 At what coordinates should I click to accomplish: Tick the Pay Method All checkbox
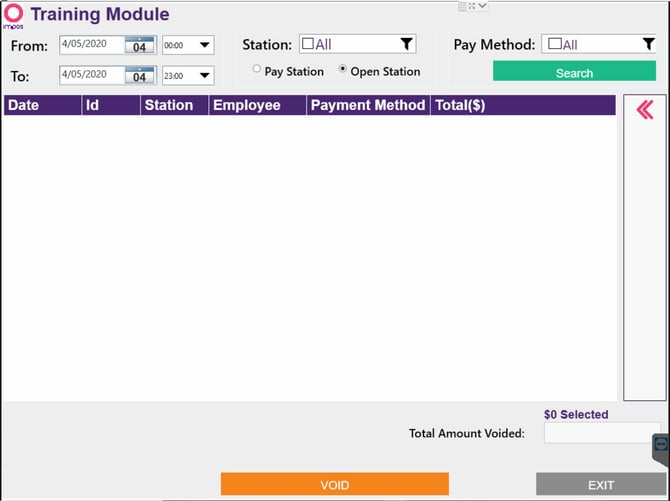[x=555, y=44]
